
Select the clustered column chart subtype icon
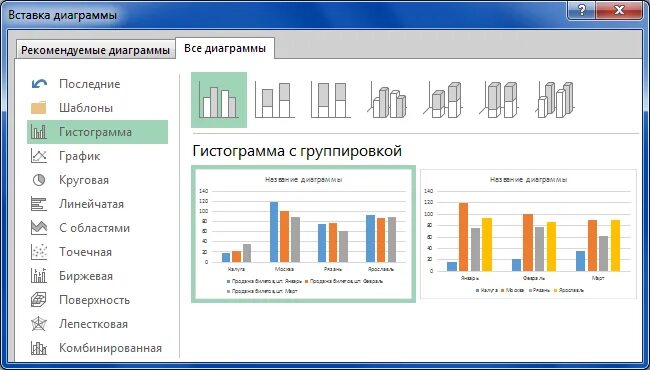[x=219, y=100]
